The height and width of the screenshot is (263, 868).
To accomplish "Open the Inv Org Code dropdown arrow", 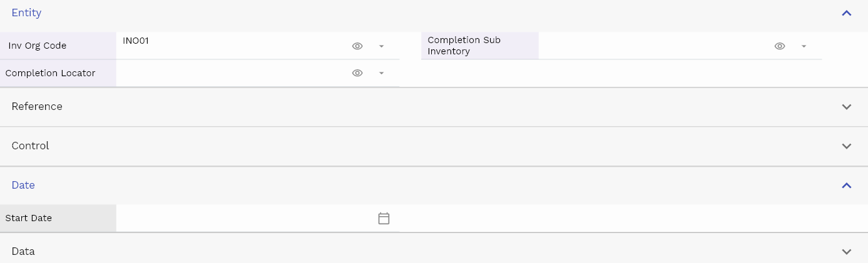I will 381,46.
